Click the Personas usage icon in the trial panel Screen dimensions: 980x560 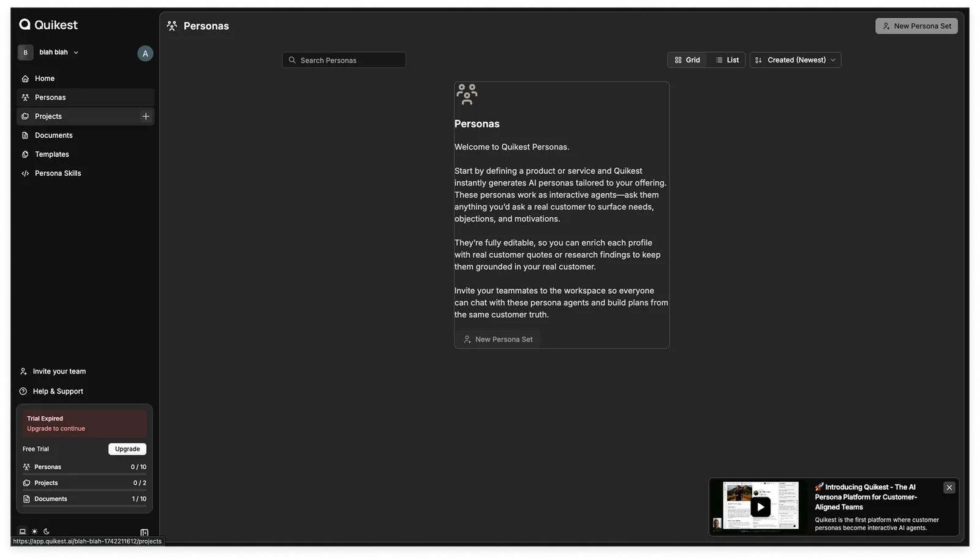click(x=26, y=467)
